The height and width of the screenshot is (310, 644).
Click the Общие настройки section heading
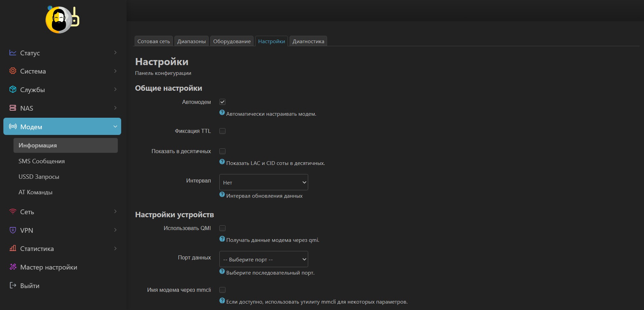(168, 88)
